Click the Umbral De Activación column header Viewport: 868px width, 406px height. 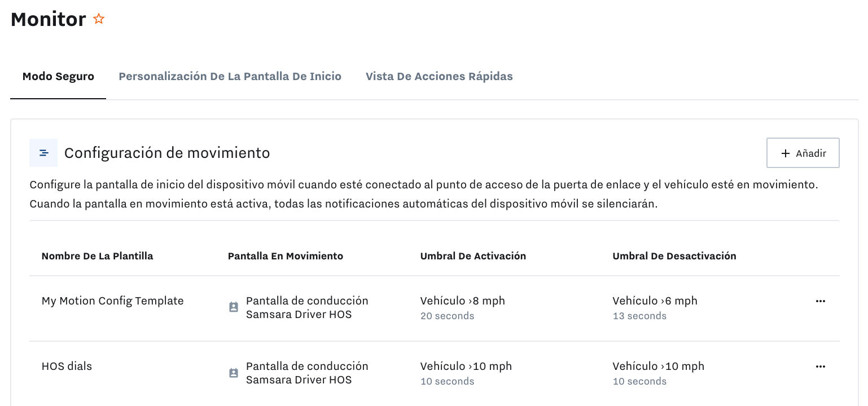pos(473,255)
